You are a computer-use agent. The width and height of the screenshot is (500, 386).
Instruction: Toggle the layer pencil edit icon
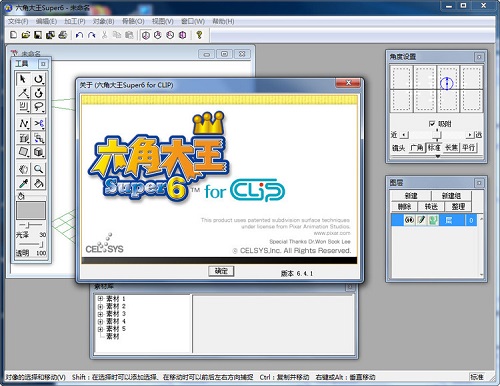coord(421,220)
